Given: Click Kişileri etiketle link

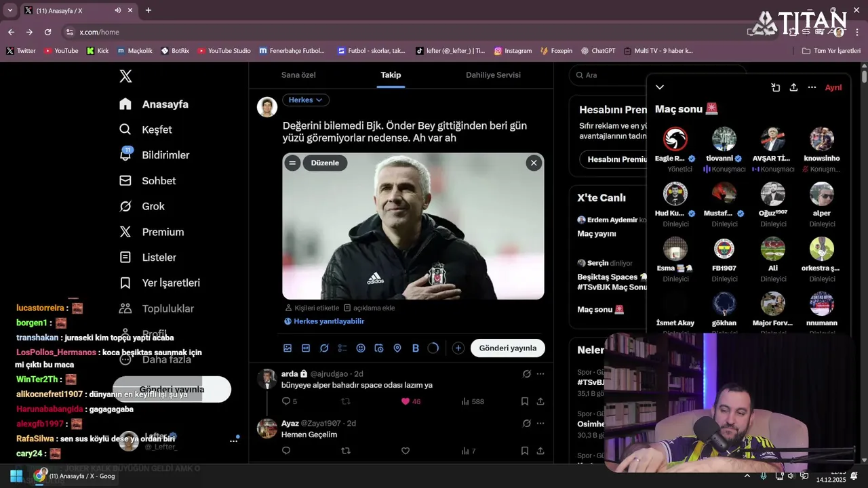Looking at the screenshot, I should (311, 308).
